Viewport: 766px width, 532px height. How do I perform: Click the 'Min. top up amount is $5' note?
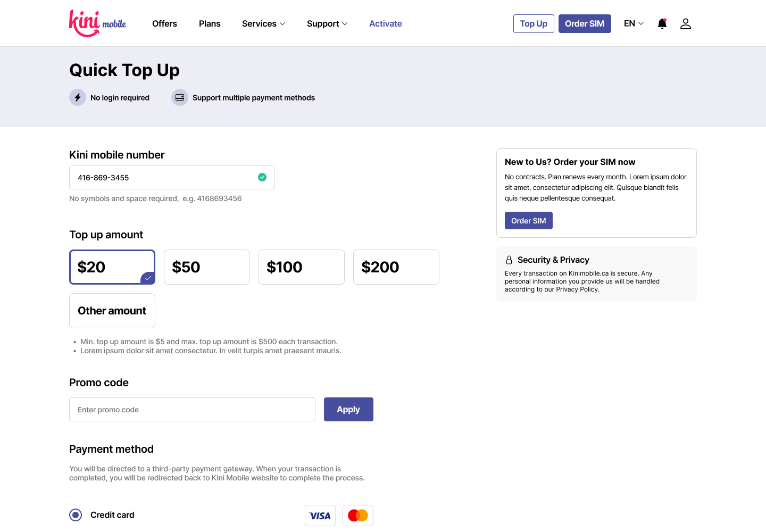(x=209, y=342)
